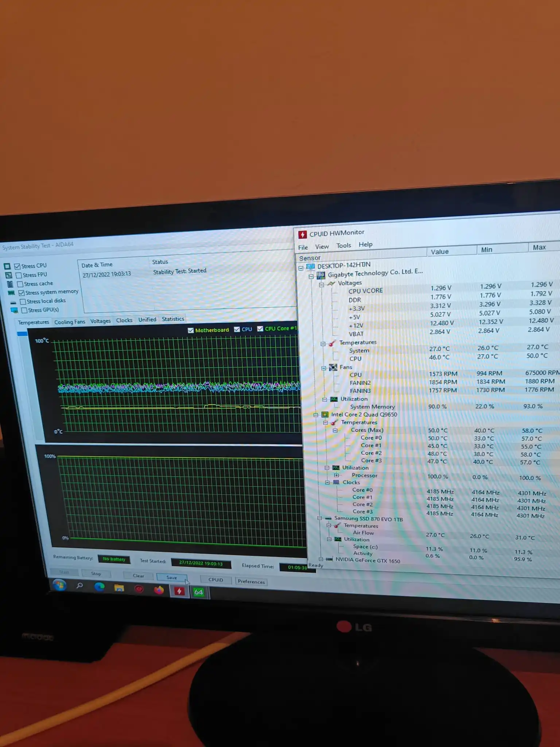Open CPUID from AIDA64

tap(215, 580)
